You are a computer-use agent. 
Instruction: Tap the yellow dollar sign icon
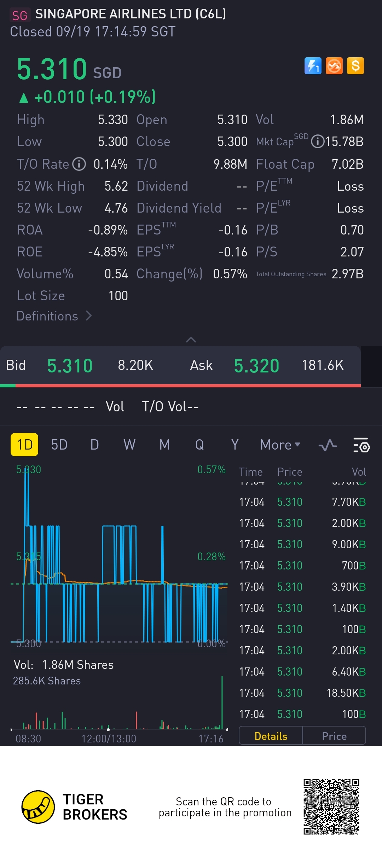coord(355,66)
